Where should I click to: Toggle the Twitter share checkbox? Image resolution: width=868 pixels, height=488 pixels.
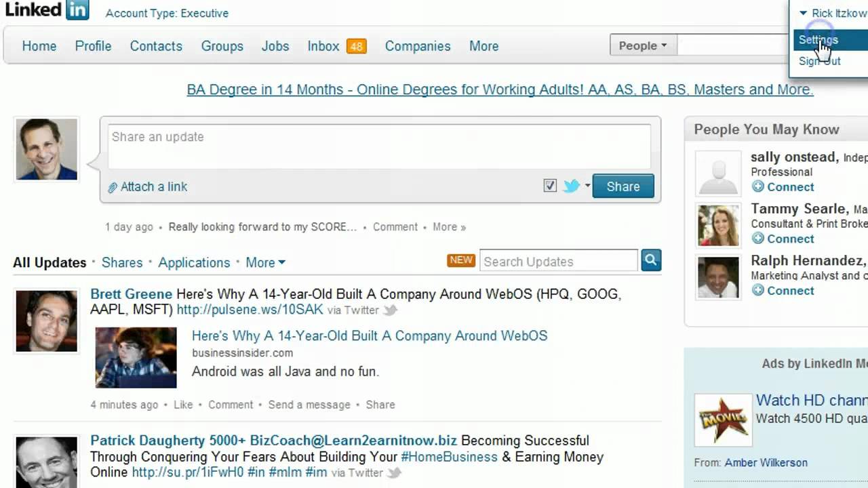coord(550,186)
